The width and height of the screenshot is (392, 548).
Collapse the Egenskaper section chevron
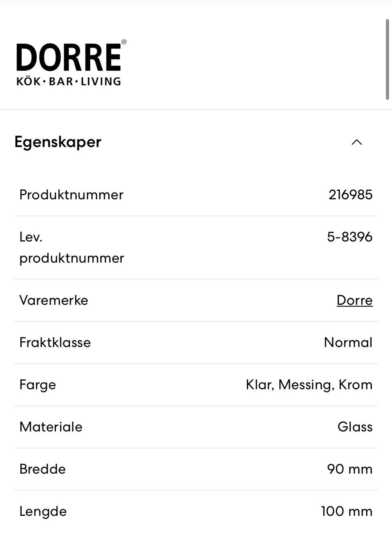pyautogui.click(x=357, y=142)
